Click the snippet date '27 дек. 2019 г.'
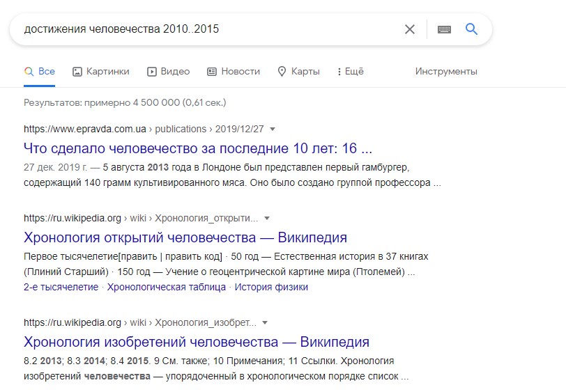This screenshot has height=392, width=566. (55, 167)
